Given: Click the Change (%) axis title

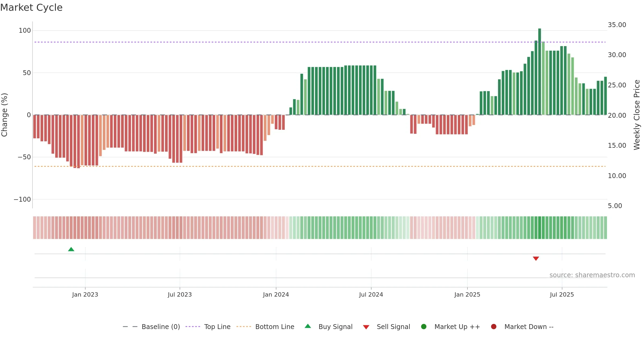Looking at the screenshot, I should pyautogui.click(x=4, y=115).
